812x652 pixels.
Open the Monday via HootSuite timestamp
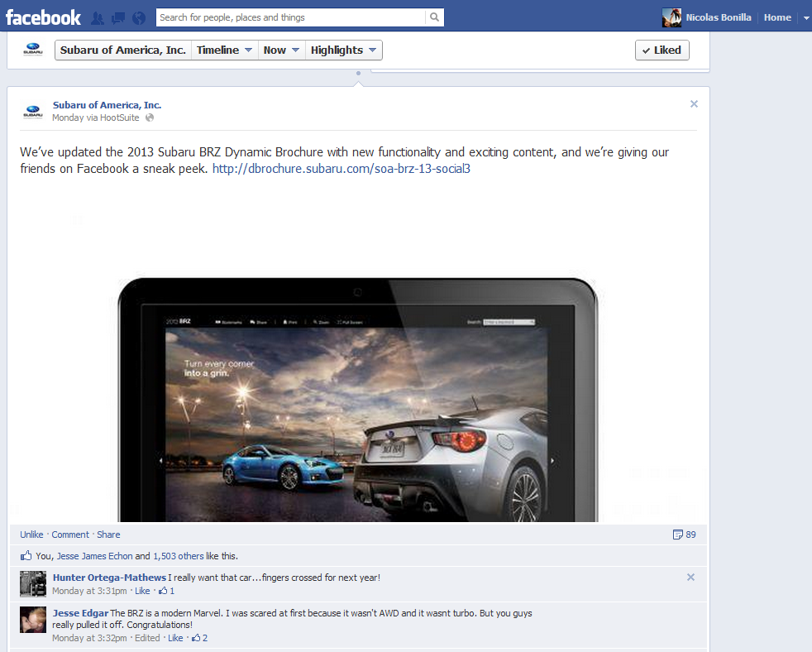(x=96, y=117)
